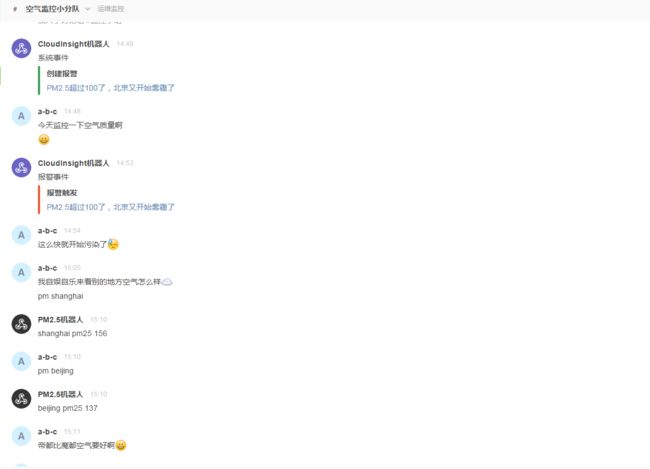This screenshot has width=650, height=469.
Task: Open alert link under 报警触发
Action: click(110, 207)
